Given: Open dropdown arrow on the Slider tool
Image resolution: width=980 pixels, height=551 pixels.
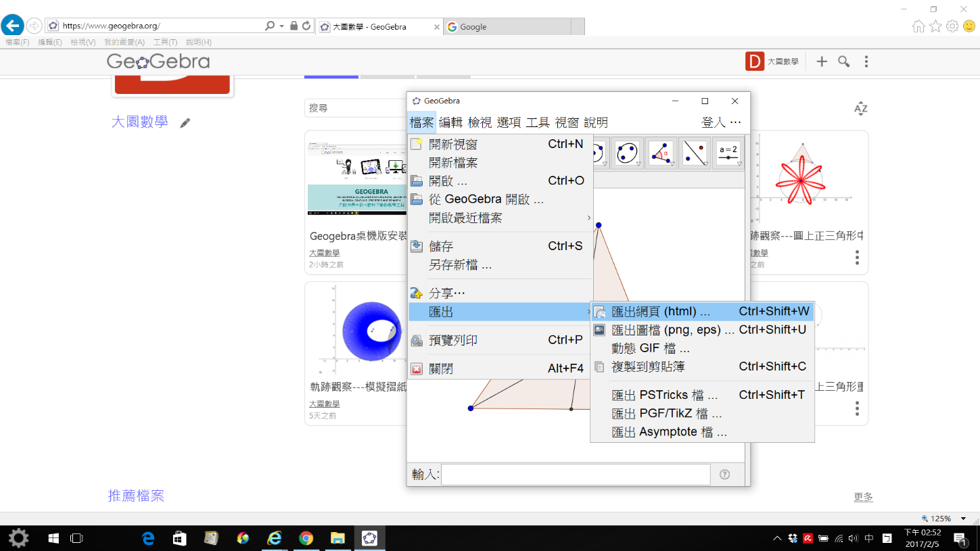Looking at the screenshot, I should 740,164.
